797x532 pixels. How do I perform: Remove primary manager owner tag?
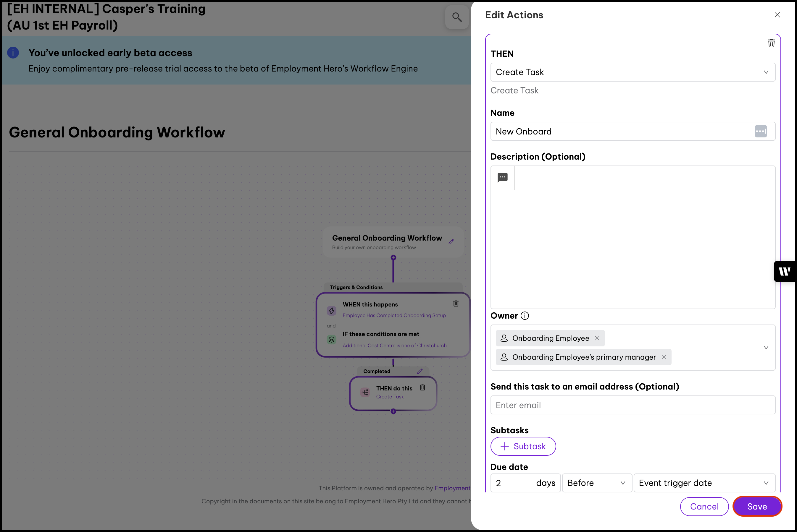pos(664,357)
